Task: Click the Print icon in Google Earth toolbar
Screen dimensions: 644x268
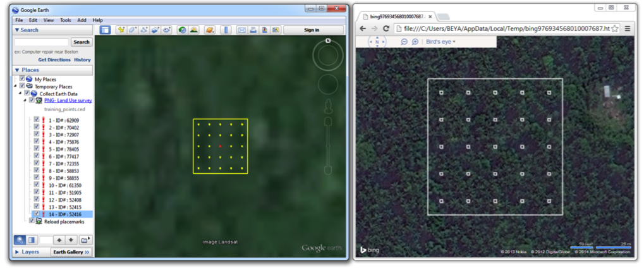Action: click(x=253, y=30)
